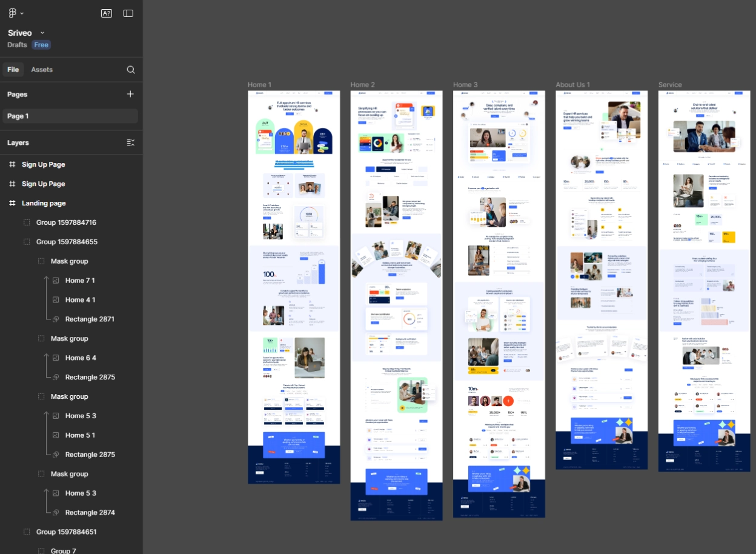
Task: Open Drafts from the project breadcrumb
Action: [x=16, y=44]
